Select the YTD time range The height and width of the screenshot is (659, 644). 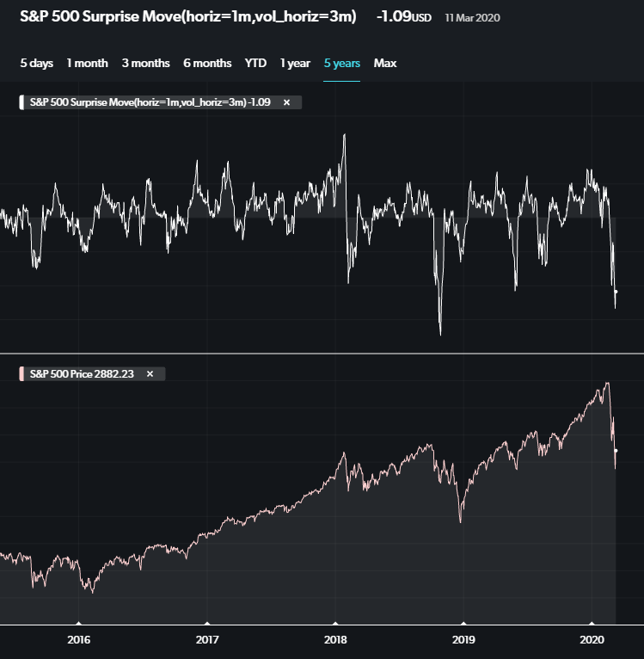point(255,63)
